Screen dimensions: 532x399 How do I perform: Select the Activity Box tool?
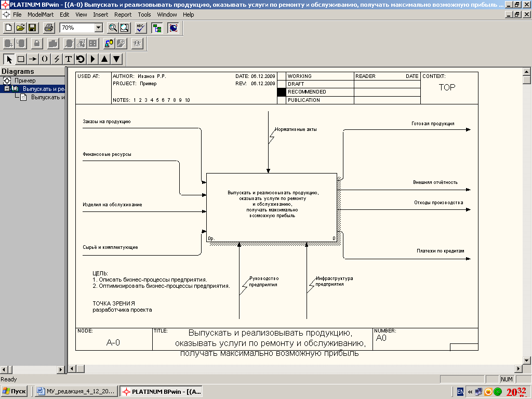coord(21,59)
